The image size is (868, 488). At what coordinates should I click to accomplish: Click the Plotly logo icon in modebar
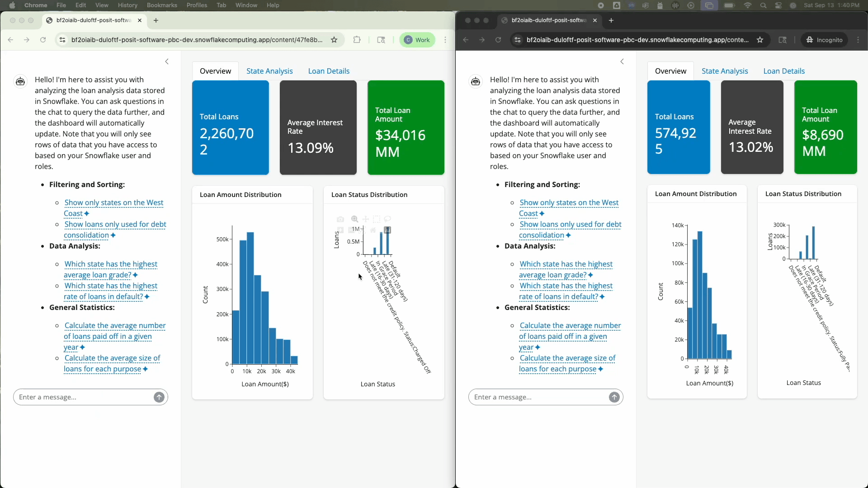tap(387, 230)
